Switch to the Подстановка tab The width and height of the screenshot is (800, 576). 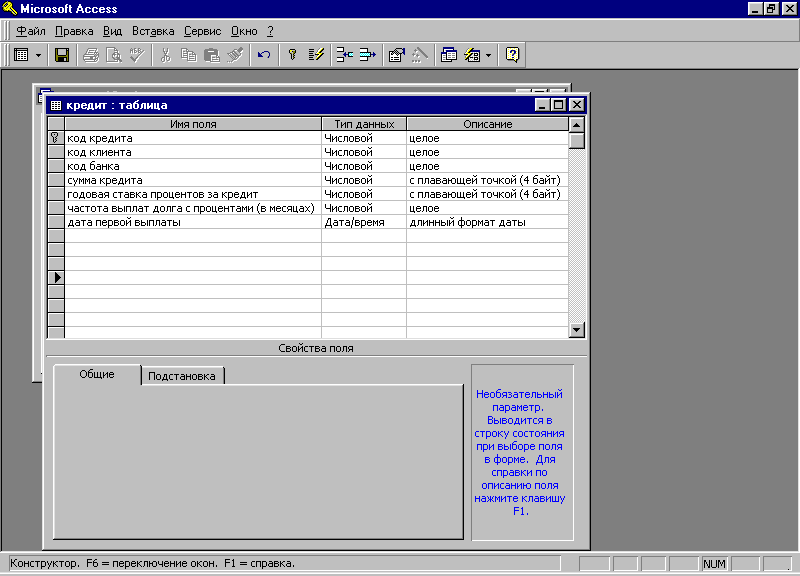tap(182, 376)
